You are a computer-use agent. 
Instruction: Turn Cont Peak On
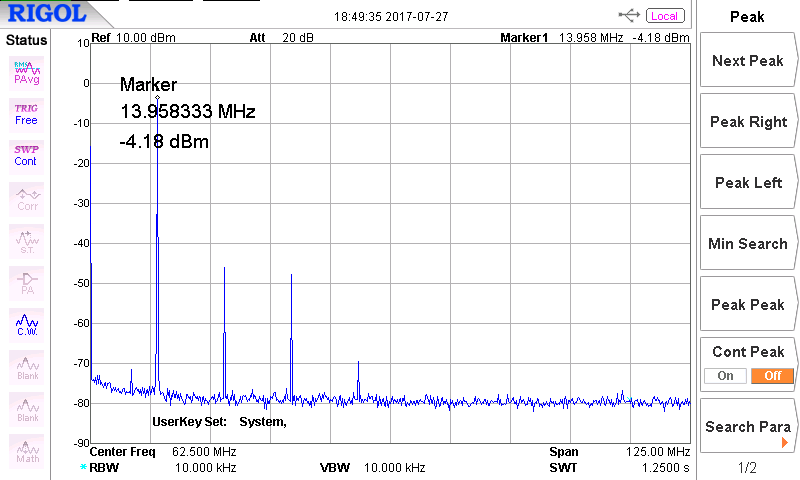(725, 376)
